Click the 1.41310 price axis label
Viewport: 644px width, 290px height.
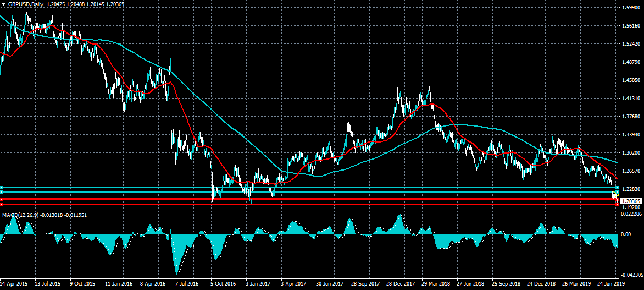pos(630,99)
